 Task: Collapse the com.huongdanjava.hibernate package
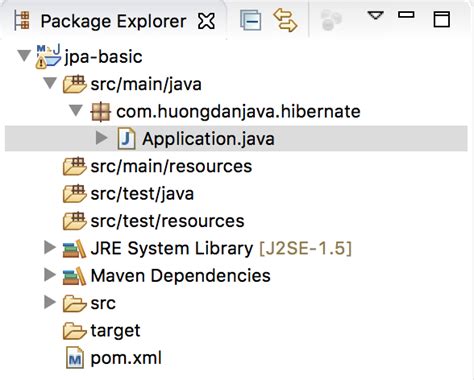pos(76,110)
